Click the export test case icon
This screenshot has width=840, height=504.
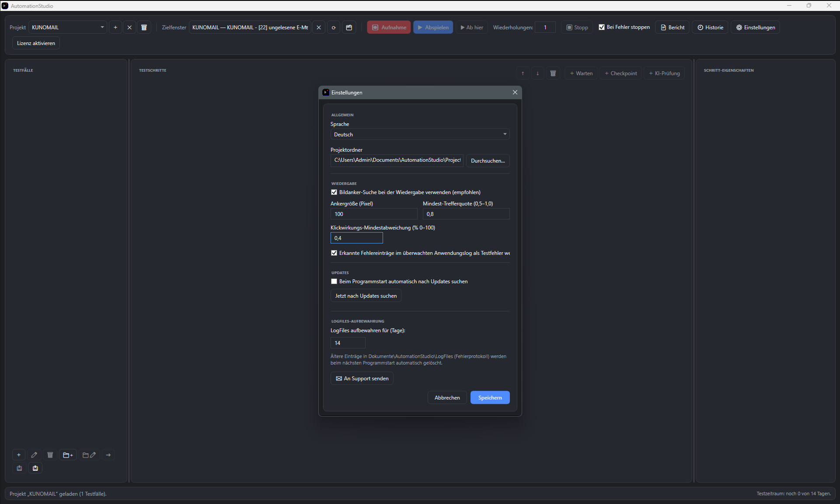pos(19,468)
